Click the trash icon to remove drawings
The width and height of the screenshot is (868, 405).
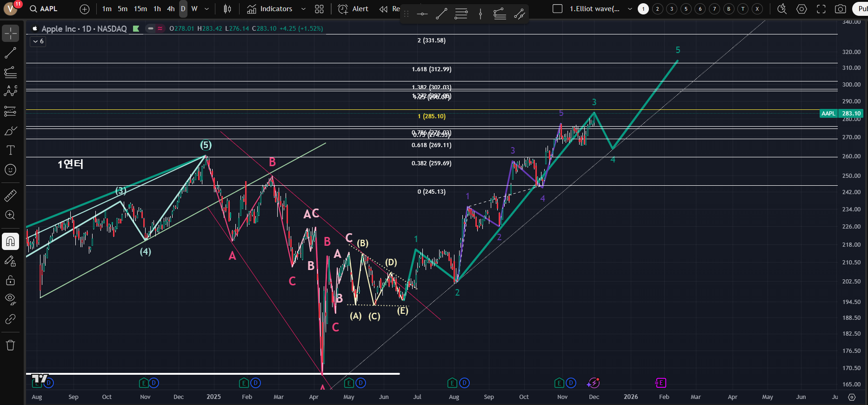coord(10,345)
